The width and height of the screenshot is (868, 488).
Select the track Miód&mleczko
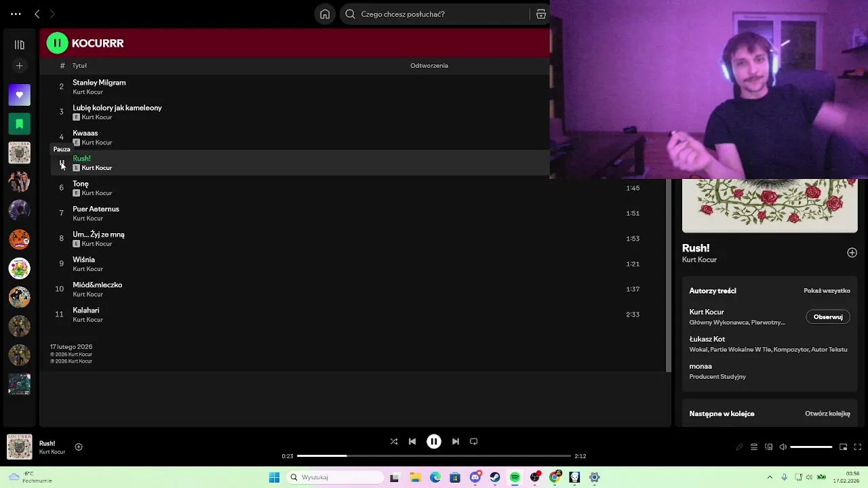(97, 285)
